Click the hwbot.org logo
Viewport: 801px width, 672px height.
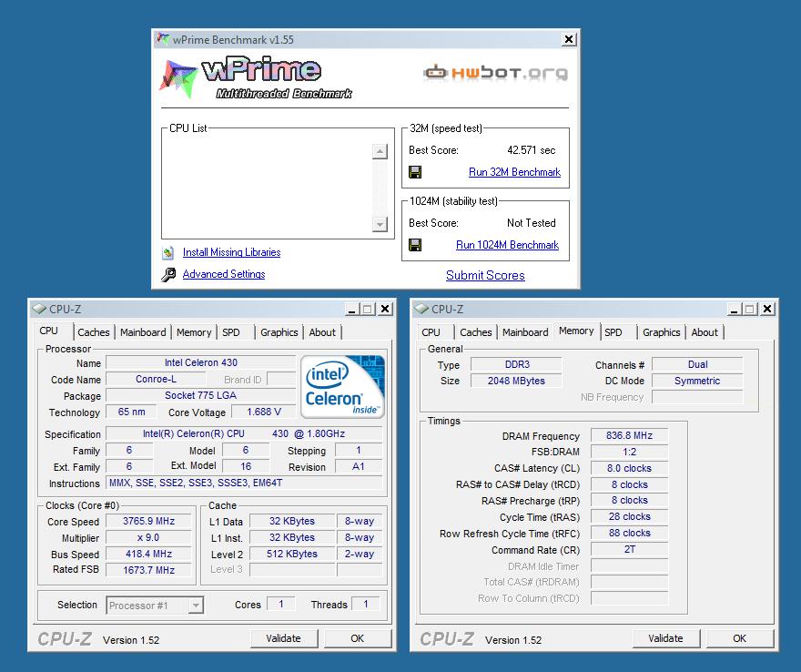click(495, 73)
